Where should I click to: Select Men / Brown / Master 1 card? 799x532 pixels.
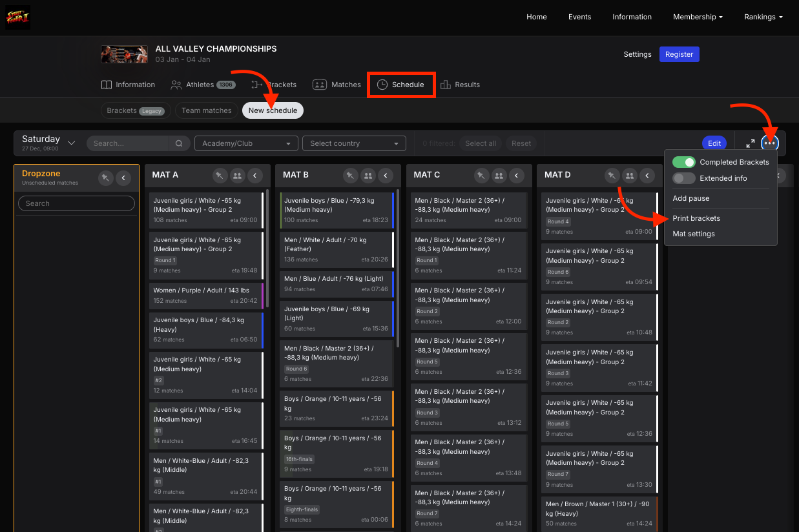(x=599, y=513)
